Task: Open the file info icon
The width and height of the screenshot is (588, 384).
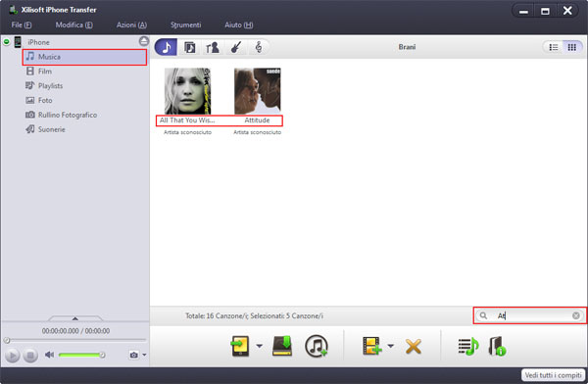Action: (x=497, y=346)
